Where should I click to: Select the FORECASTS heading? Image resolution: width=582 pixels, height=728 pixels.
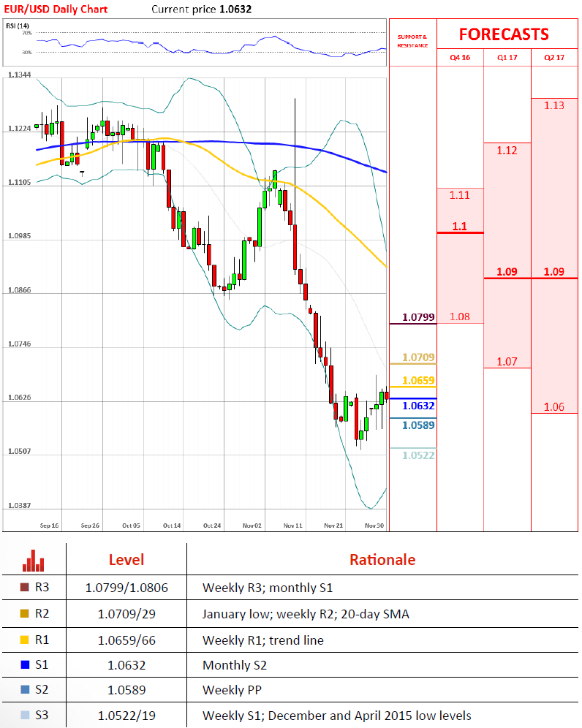[x=504, y=34]
